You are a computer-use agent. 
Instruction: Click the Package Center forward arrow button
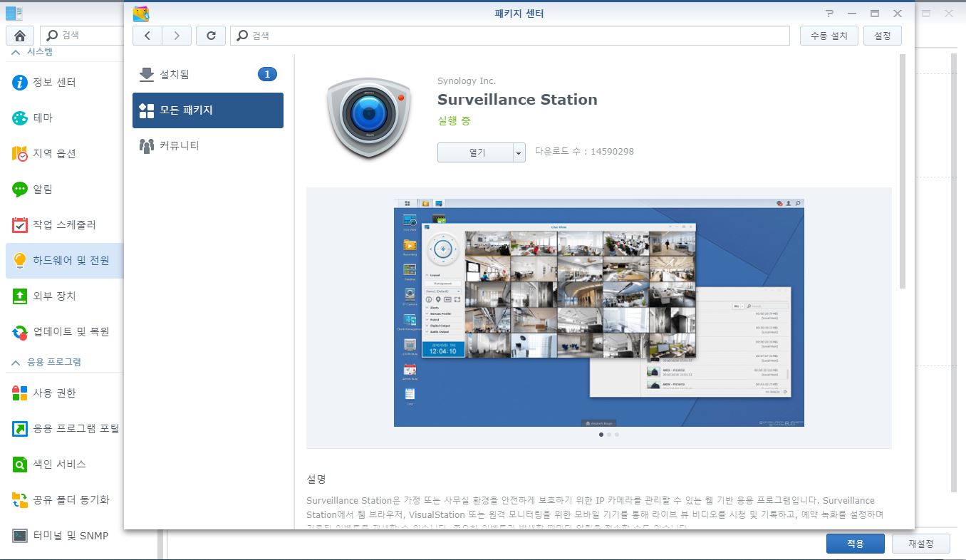coord(177,36)
